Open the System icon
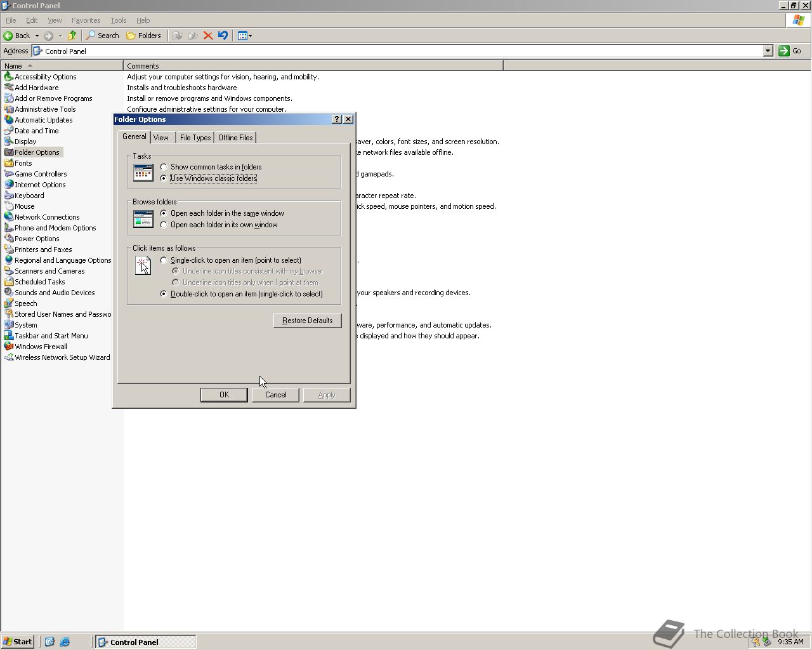This screenshot has height=650, width=812. click(9, 325)
